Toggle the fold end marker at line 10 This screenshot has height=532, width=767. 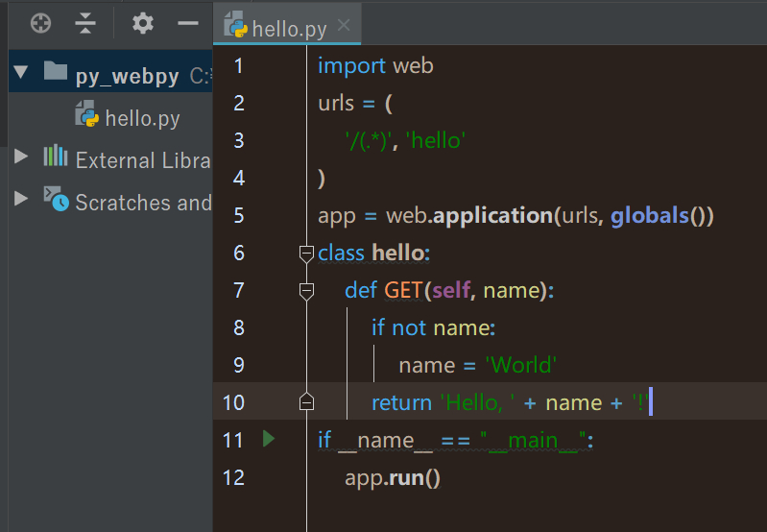coord(306,401)
